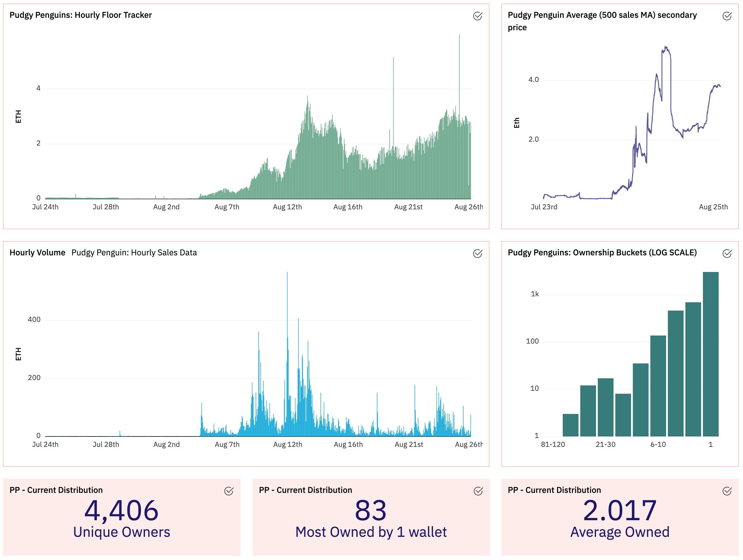The image size is (743, 560).
Task: Open Ownership Buckets (LOG SCALE) title
Action: coord(602,253)
